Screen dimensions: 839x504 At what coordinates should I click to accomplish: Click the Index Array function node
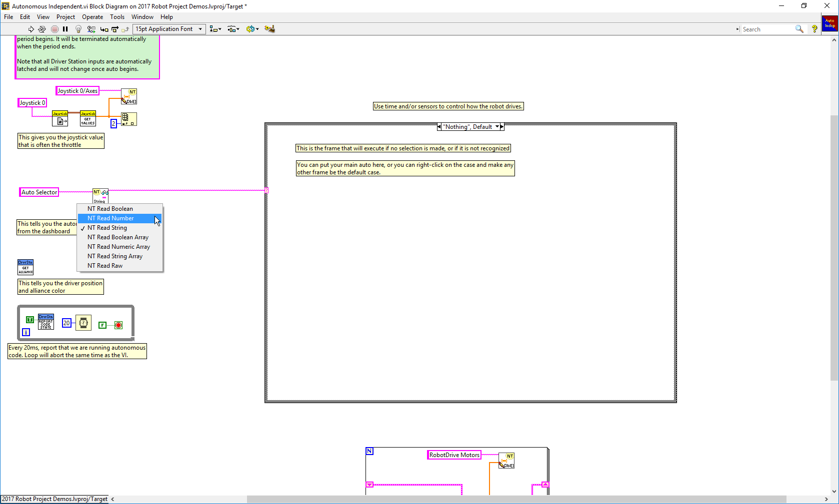pyautogui.click(x=129, y=119)
